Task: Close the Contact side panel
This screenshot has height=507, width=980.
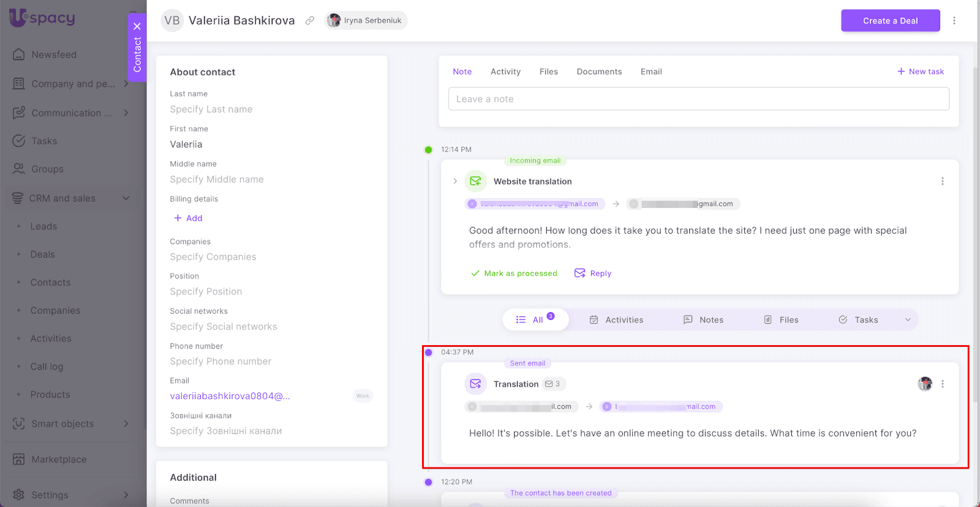Action: (x=137, y=26)
